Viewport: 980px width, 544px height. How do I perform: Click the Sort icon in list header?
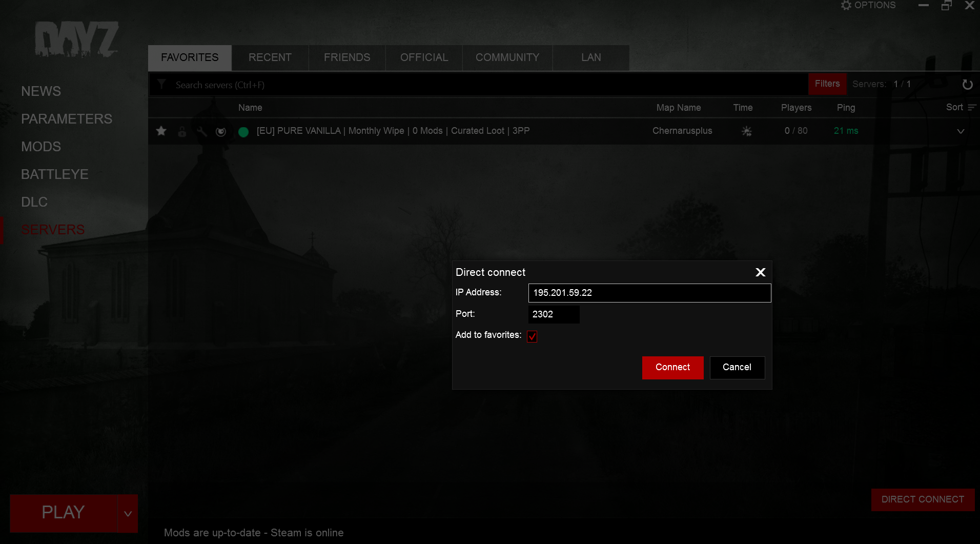pyautogui.click(x=972, y=107)
